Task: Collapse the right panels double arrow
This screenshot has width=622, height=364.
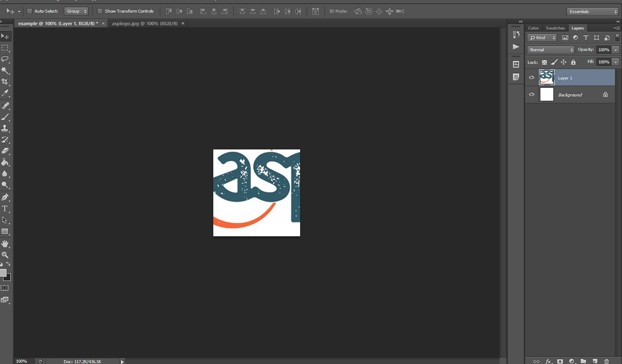Action: (x=618, y=21)
